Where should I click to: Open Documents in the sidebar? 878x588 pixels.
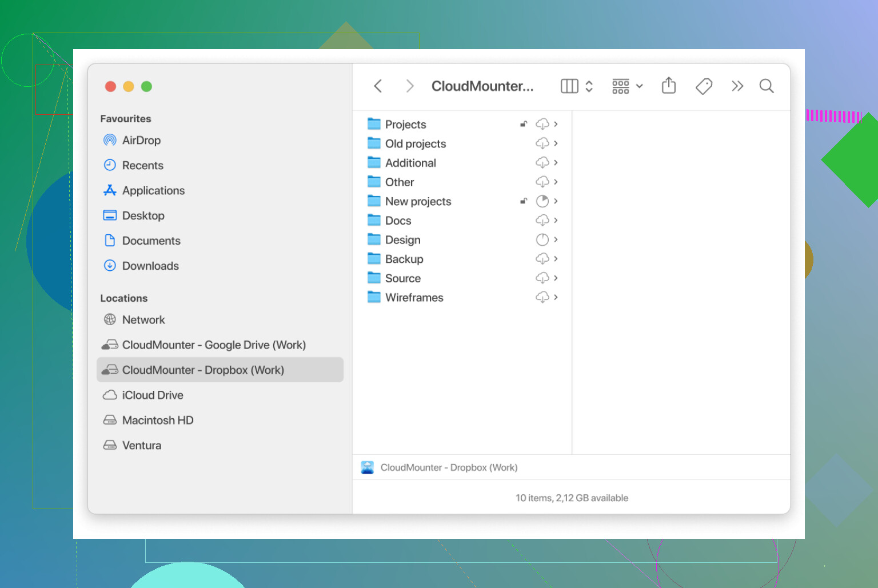click(x=220, y=241)
